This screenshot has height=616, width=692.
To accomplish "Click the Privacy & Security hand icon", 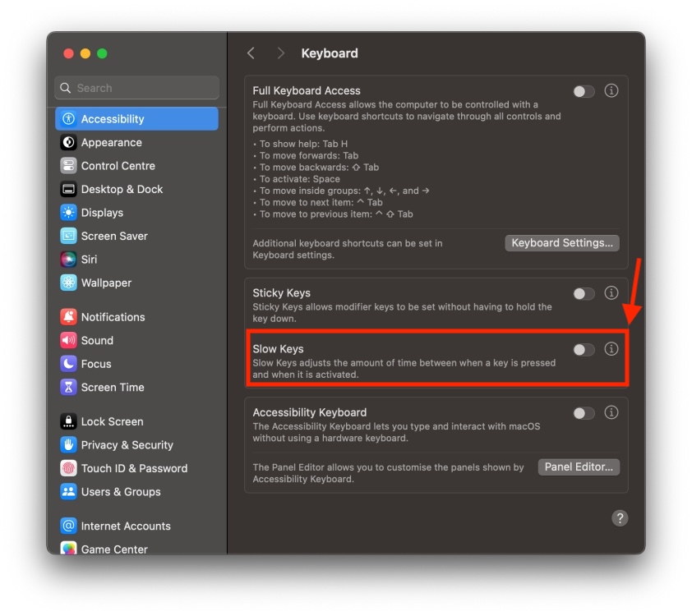I will pyautogui.click(x=68, y=445).
